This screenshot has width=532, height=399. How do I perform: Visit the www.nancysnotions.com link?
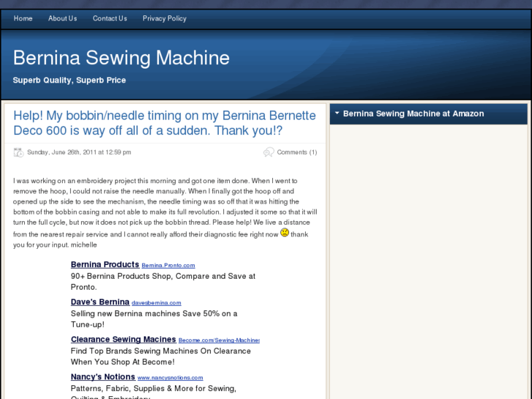tap(171, 378)
